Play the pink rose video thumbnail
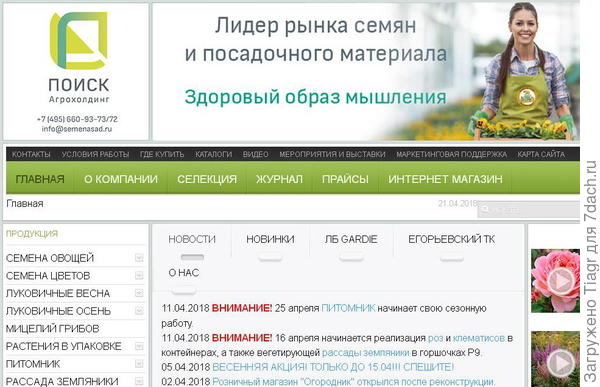This screenshot has height=387, width=600. click(555, 281)
